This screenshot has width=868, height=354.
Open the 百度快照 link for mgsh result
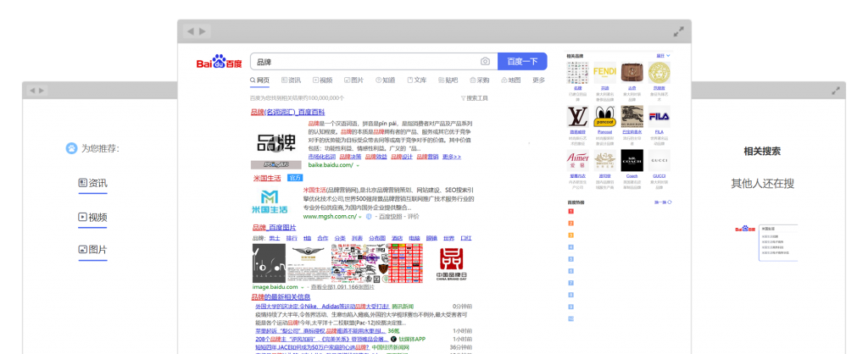(x=390, y=217)
